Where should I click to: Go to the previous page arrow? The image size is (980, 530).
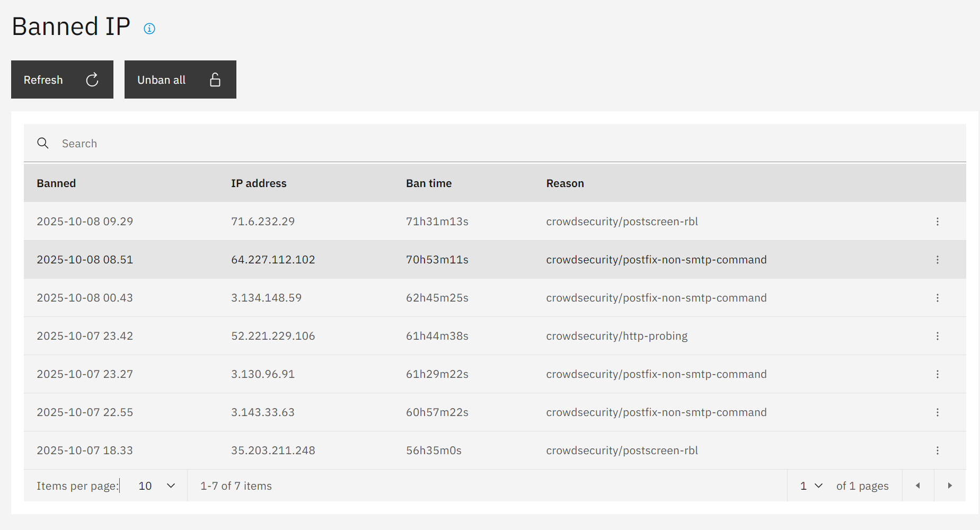click(918, 486)
